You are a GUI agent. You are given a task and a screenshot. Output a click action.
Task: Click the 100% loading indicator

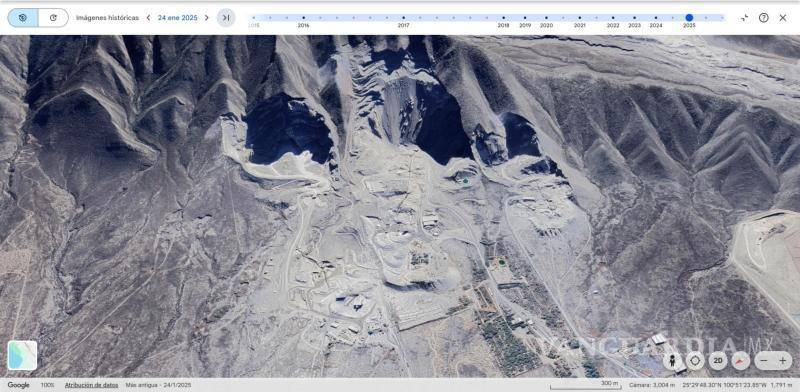pos(47,385)
